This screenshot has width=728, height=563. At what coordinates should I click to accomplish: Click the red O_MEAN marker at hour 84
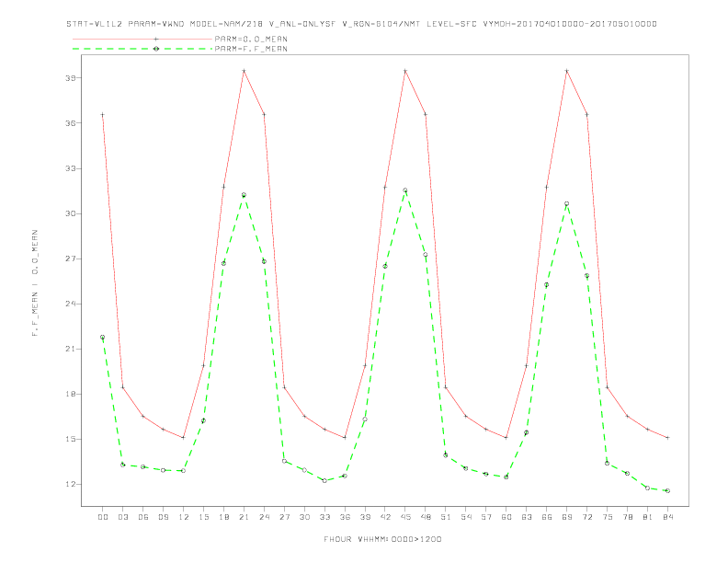point(667,438)
